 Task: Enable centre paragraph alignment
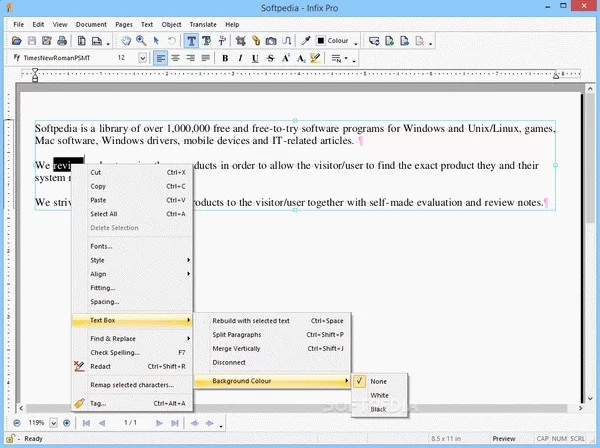coord(175,58)
